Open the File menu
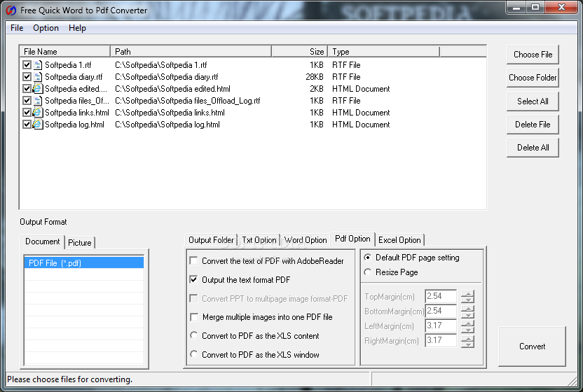The height and width of the screenshot is (392, 583). (x=17, y=28)
